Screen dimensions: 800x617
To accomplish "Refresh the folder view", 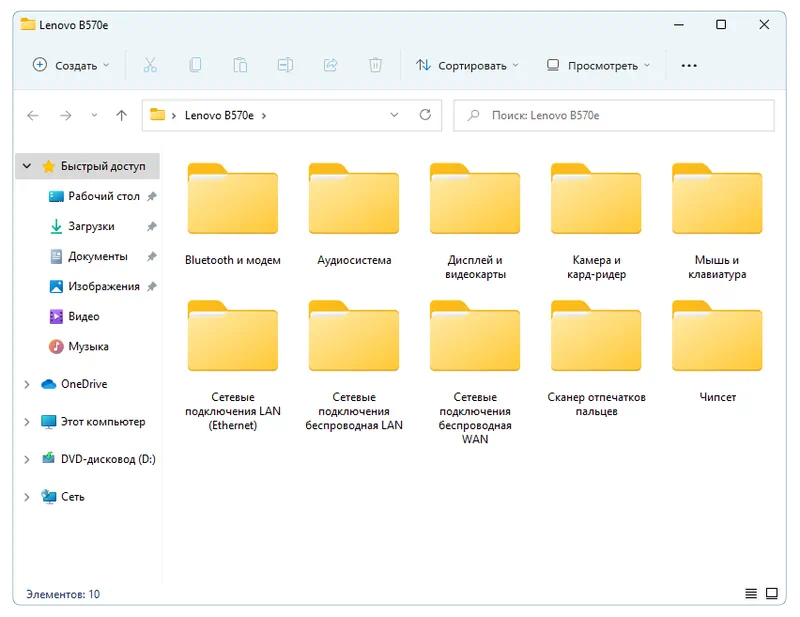I will point(425,115).
